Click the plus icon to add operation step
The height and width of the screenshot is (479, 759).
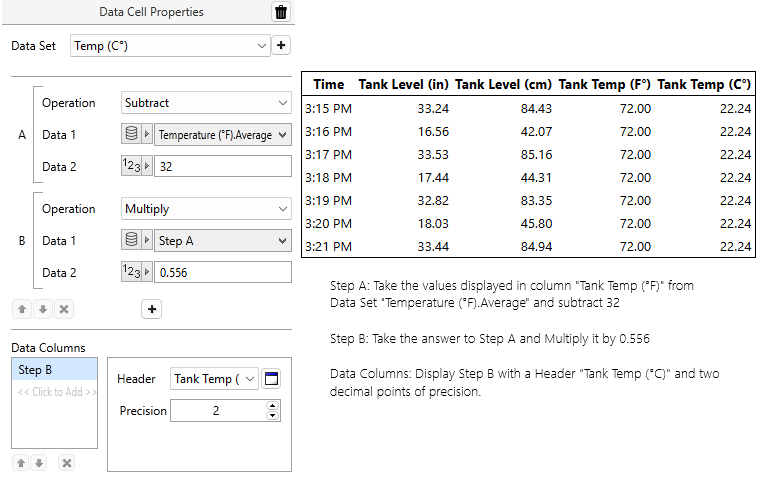point(152,310)
